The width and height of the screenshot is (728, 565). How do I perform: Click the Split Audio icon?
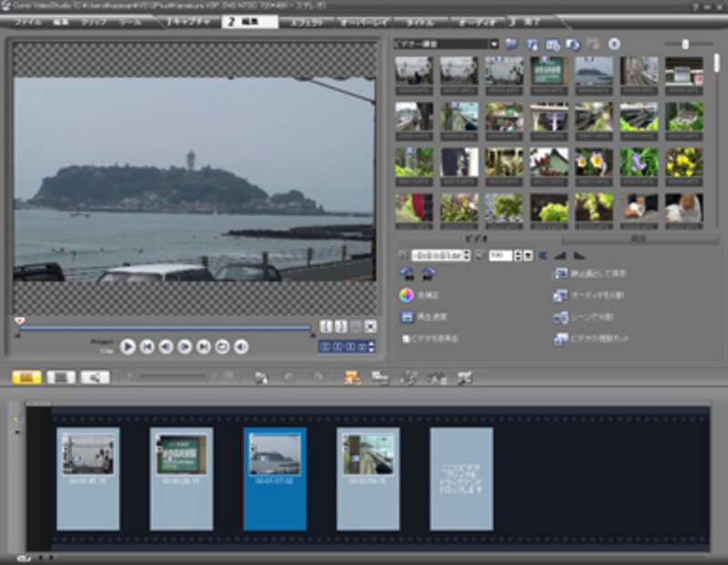tap(561, 296)
